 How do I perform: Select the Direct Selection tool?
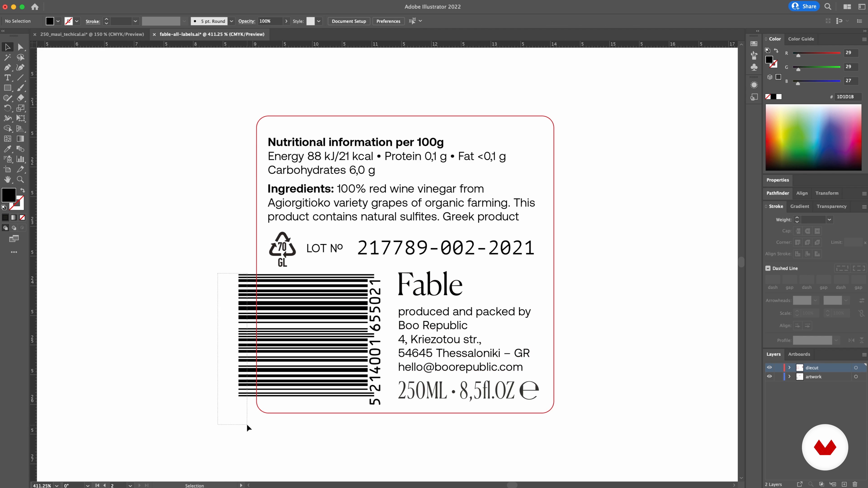[21, 47]
